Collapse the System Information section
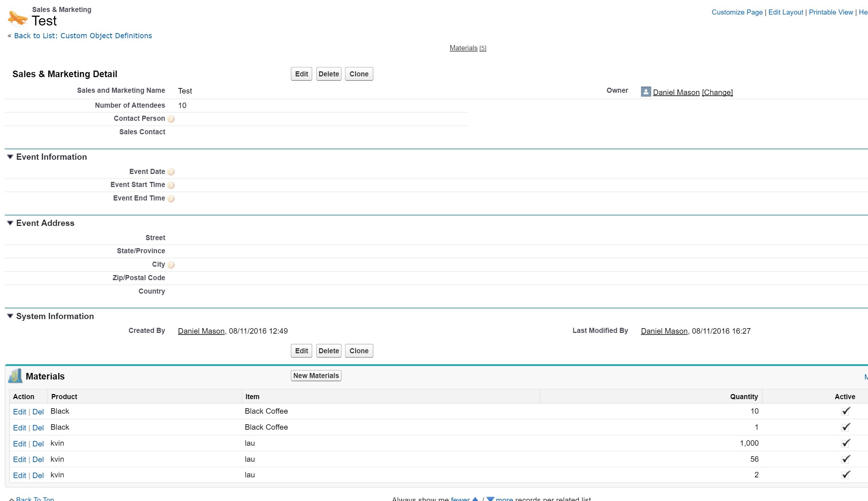868x501 pixels. click(10, 316)
